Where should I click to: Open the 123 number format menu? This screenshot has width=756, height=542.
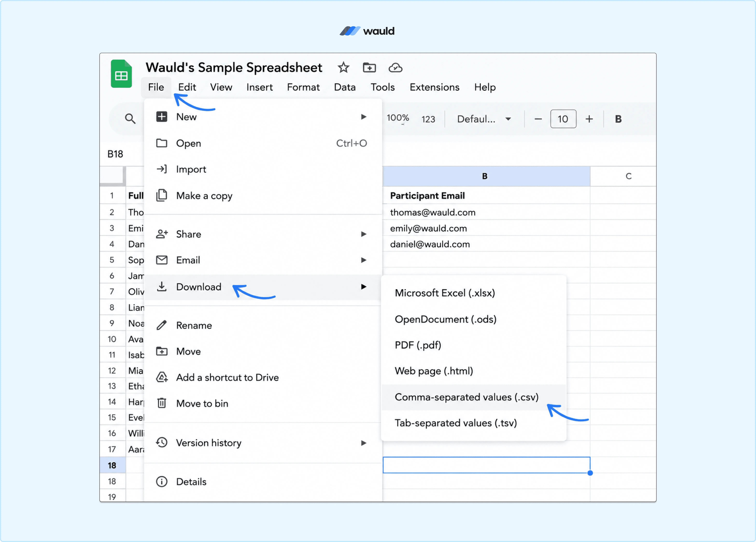428,119
